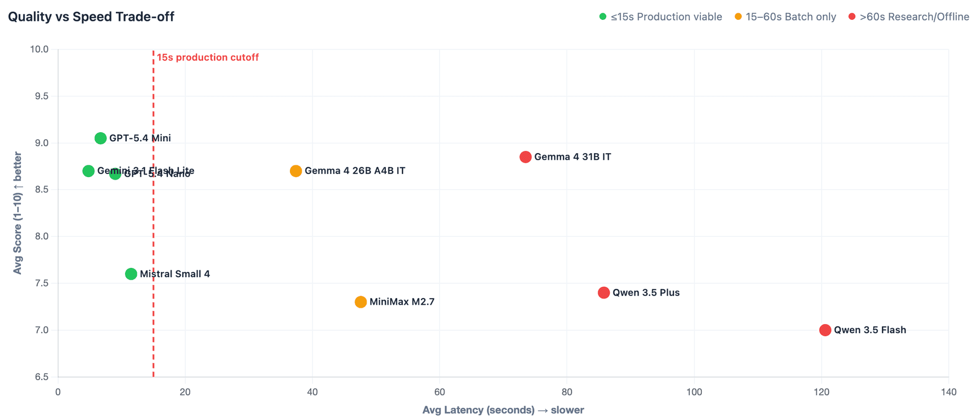The width and height of the screenshot is (980, 419).
Task: Click the 'GPT-5.4 Mini' point label
Action: pyautogui.click(x=140, y=138)
